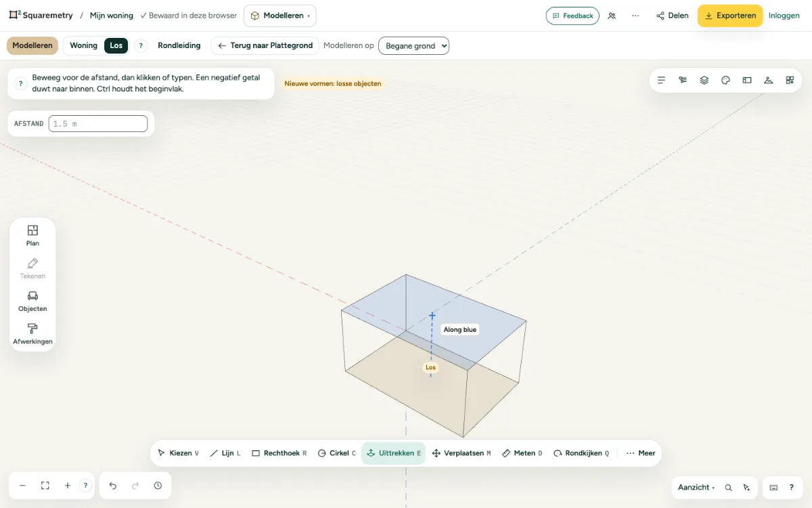Open the layers stack panel icon

tap(704, 80)
